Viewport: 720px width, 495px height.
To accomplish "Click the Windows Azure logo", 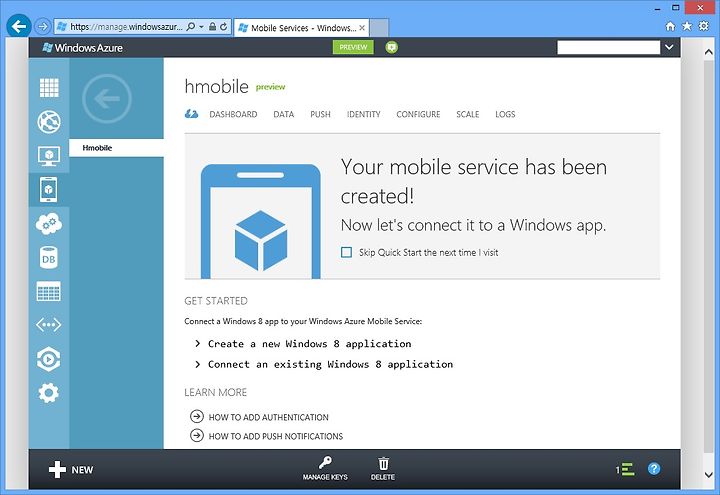I will pyautogui.click(x=82, y=48).
